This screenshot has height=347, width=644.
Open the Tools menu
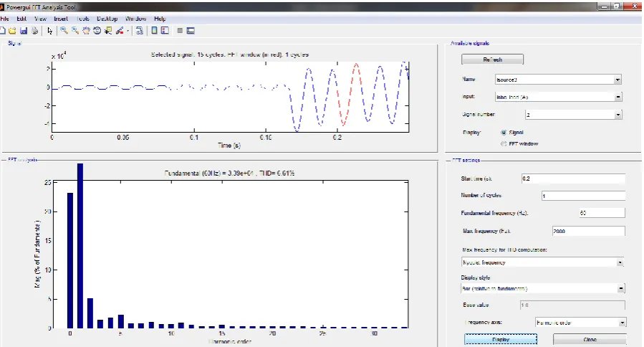(82, 19)
